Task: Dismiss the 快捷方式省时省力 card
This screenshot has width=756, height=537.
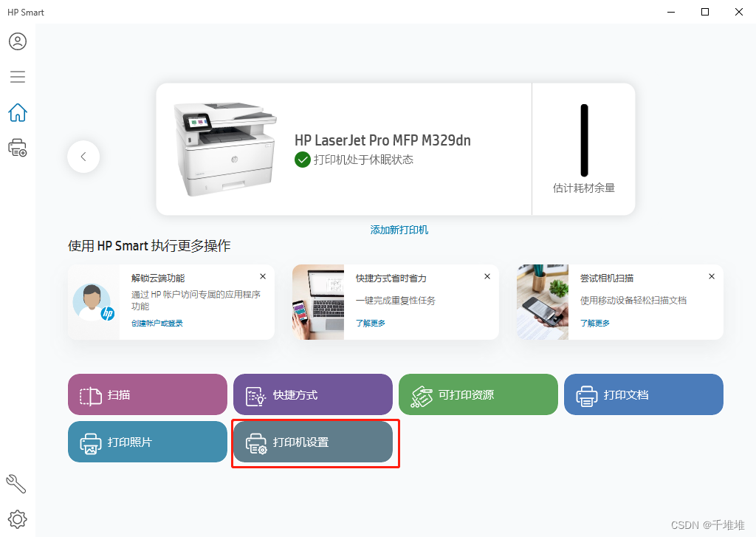Action: [487, 276]
